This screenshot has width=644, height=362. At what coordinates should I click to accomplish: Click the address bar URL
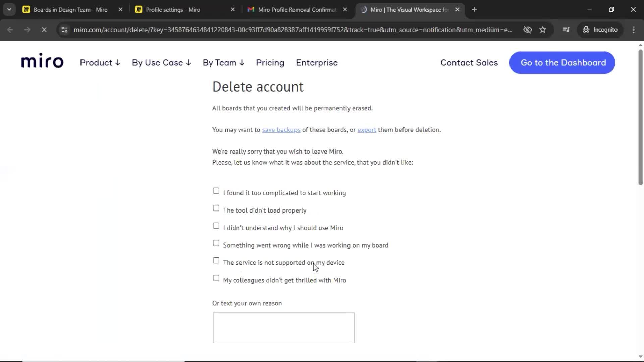293,30
